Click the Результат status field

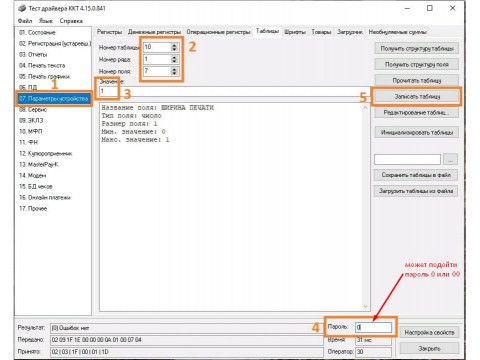pyautogui.click(x=186, y=328)
